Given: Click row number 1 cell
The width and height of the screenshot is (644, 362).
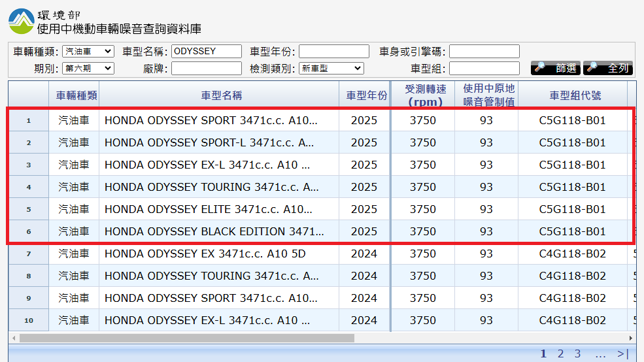Looking at the screenshot, I should click(29, 120).
